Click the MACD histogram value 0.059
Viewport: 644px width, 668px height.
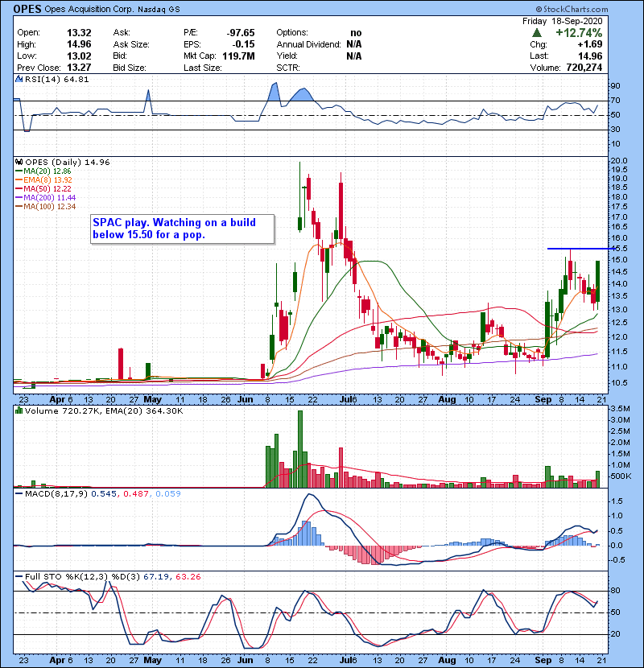click(x=168, y=494)
